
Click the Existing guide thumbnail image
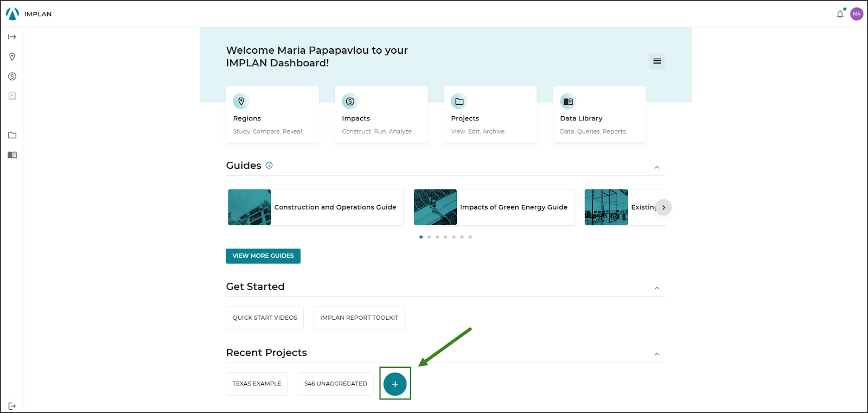tap(607, 207)
